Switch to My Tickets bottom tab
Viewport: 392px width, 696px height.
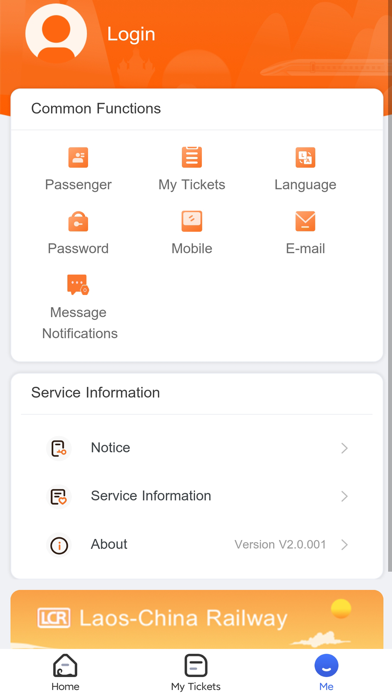click(x=196, y=672)
